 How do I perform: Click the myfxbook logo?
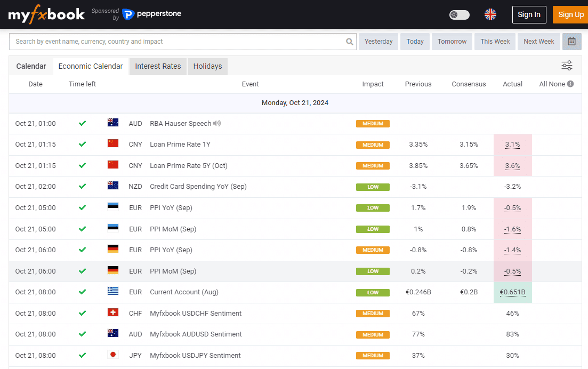click(x=46, y=14)
